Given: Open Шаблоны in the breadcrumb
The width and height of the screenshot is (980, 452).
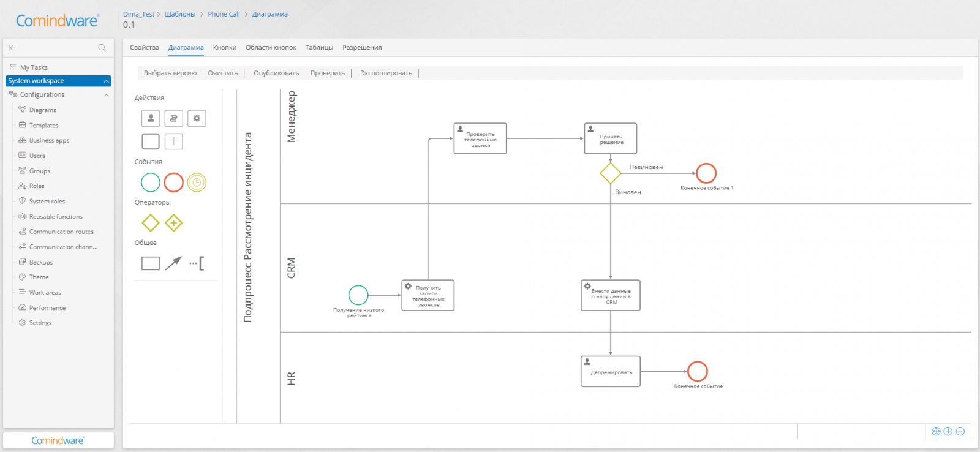Looking at the screenshot, I should pos(180,14).
